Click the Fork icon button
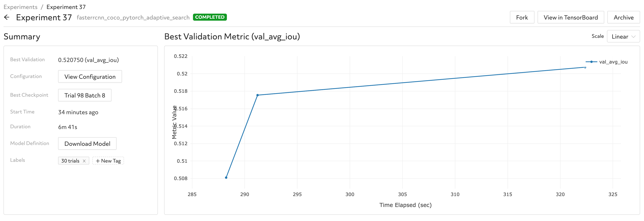The image size is (644, 221). coord(522,17)
